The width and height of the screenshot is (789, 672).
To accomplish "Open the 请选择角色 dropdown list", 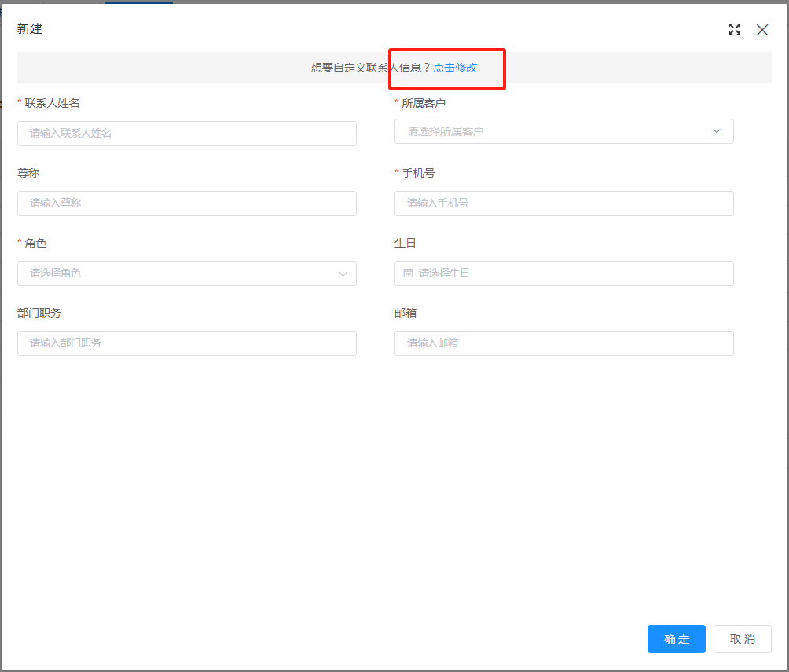I will [x=177, y=274].
